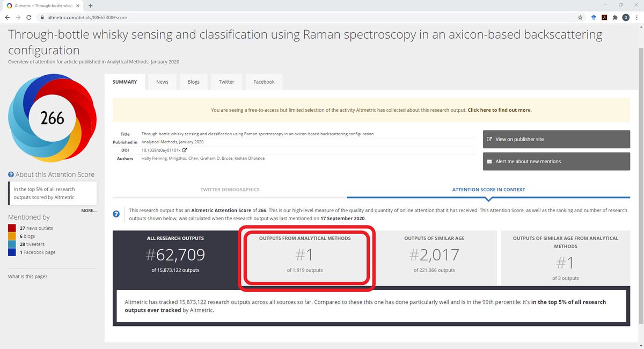The image size is (644, 349).
Task: Switch to the Blogs tab
Action: coord(193,82)
